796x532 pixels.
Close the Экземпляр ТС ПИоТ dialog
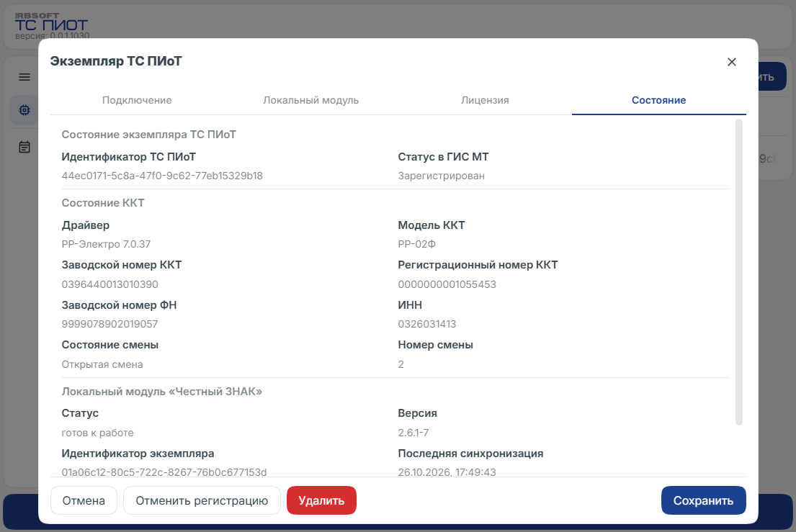(732, 62)
